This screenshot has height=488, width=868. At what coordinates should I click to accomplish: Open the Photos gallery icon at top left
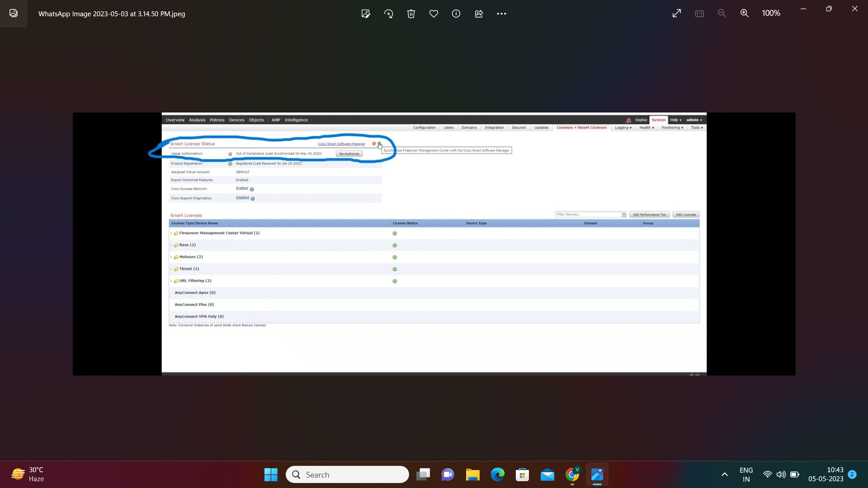14,13
